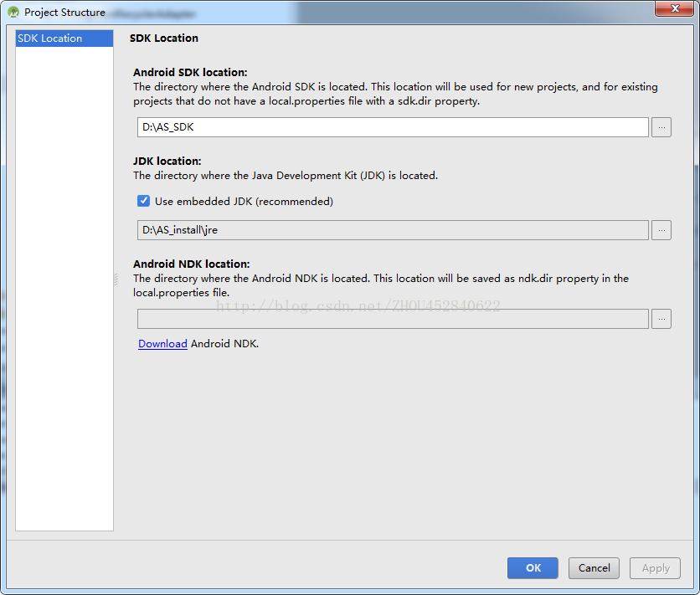The image size is (700, 595).
Task: Confirm settings with the OK button
Action: 533,568
